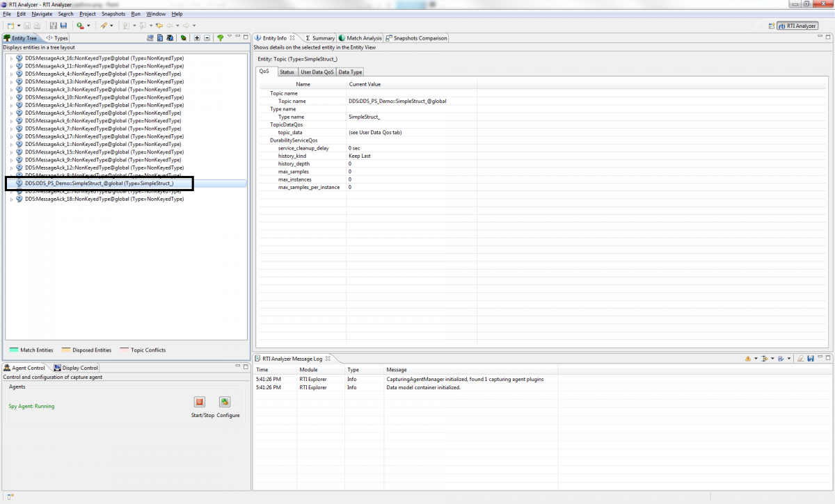Open the File menu

7,14
